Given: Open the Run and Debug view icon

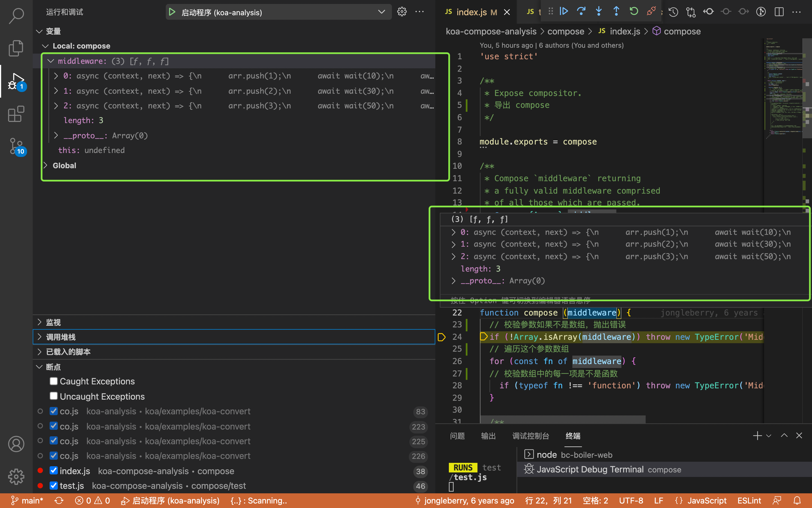Looking at the screenshot, I should (x=16, y=81).
